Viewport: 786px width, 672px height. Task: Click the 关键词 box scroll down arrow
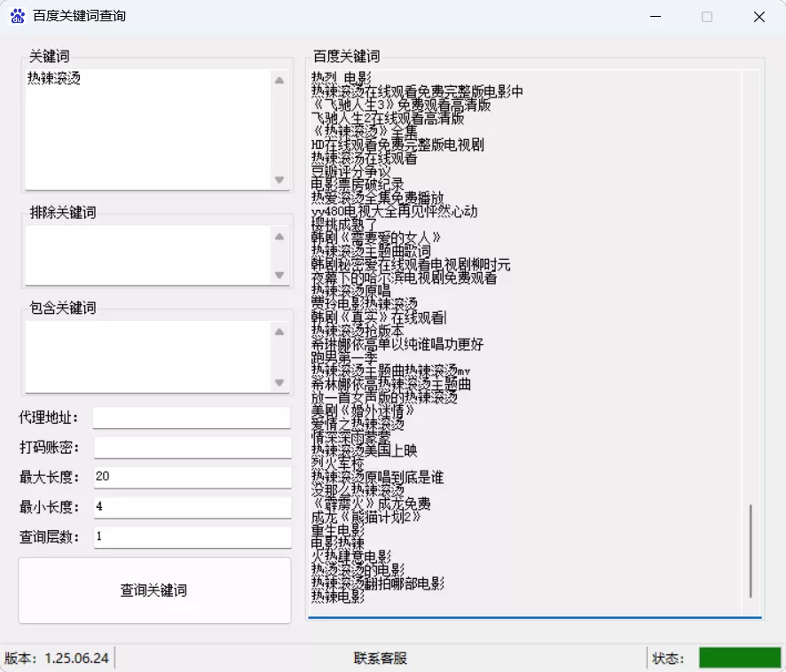click(x=279, y=179)
